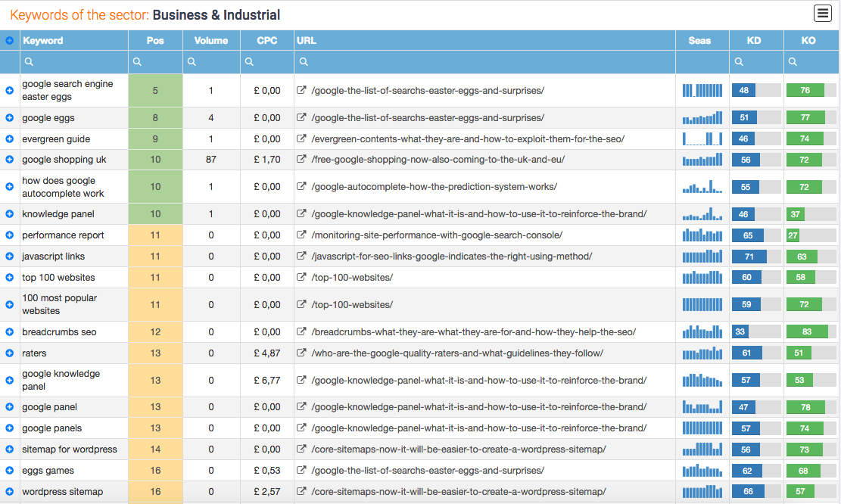Click the CPC value £ 4,87 for raters

click(x=267, y=353)
